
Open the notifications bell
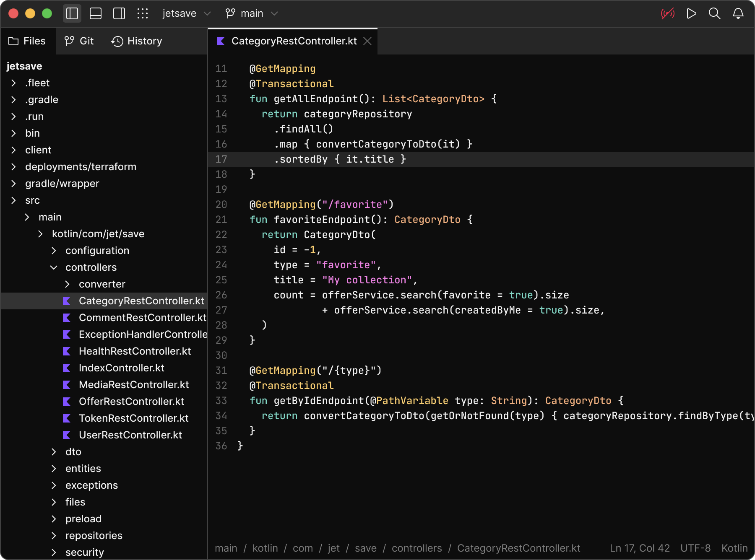click(738, 13)
